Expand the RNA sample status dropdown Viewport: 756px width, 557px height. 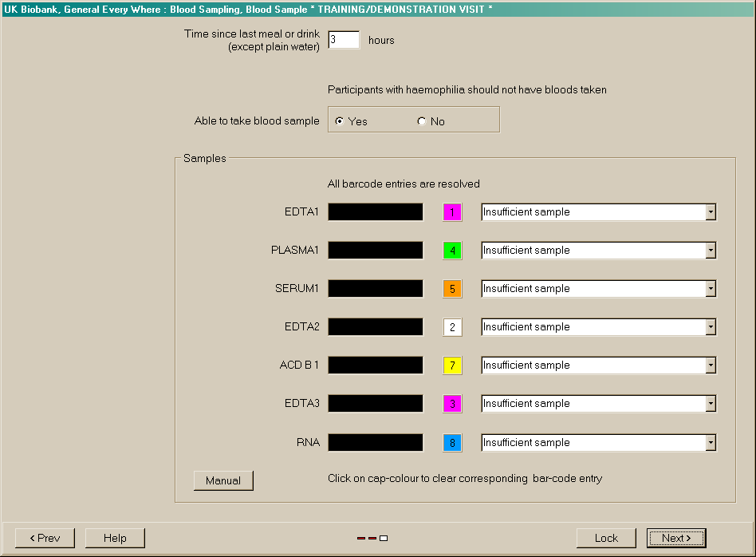pos(710,443)
